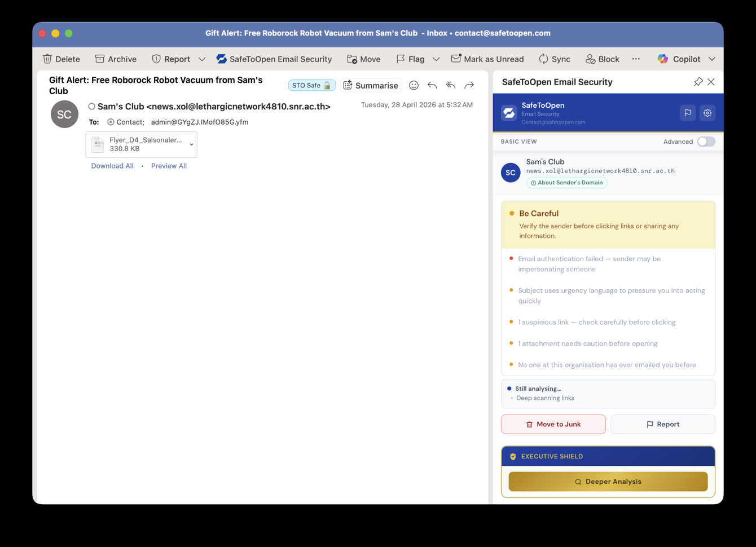Move the email to a folder
This screenshot has width=756, height=547.
click(x=364, y=59)
